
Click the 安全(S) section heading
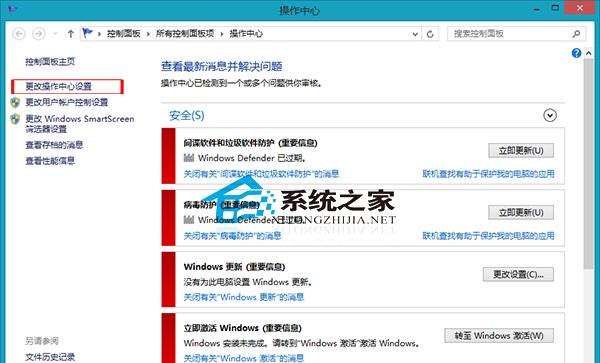[187, 115]
